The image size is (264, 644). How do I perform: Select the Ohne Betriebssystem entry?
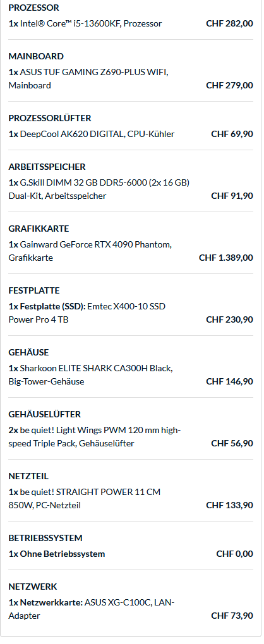57,554
